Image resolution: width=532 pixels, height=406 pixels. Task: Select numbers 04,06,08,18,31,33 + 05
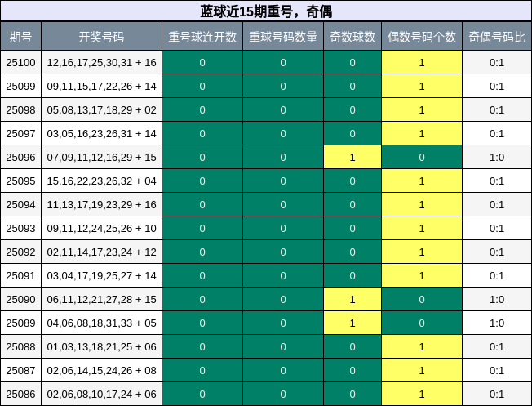101,323
